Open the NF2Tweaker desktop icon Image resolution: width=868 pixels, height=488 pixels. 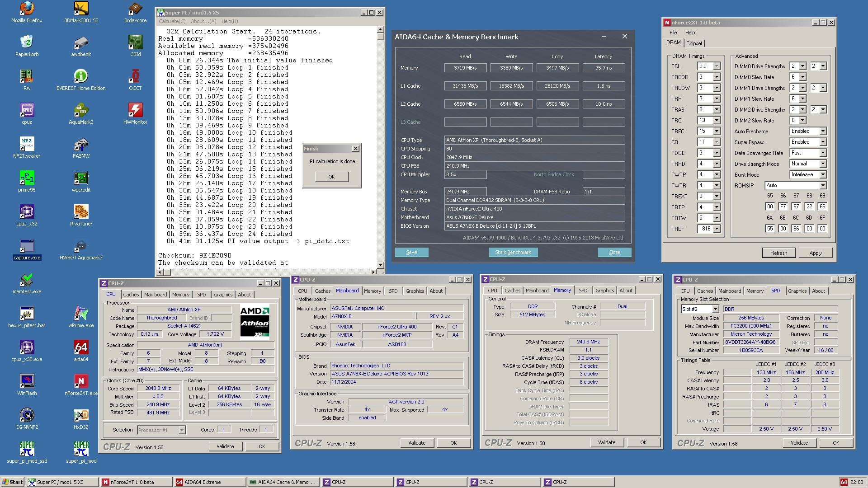[x=27, y=148]
